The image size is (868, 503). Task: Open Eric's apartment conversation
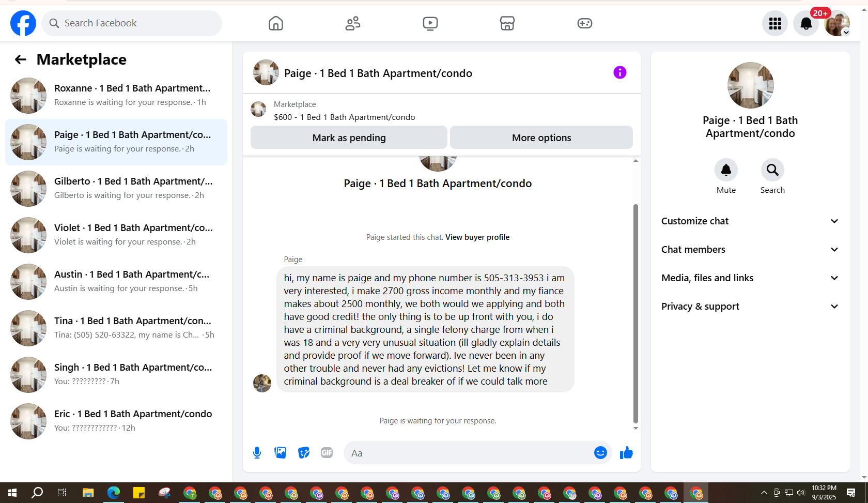pos(116,421)
